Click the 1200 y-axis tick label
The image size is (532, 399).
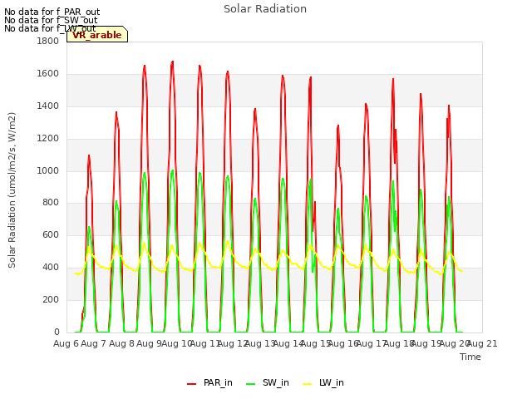48,139
